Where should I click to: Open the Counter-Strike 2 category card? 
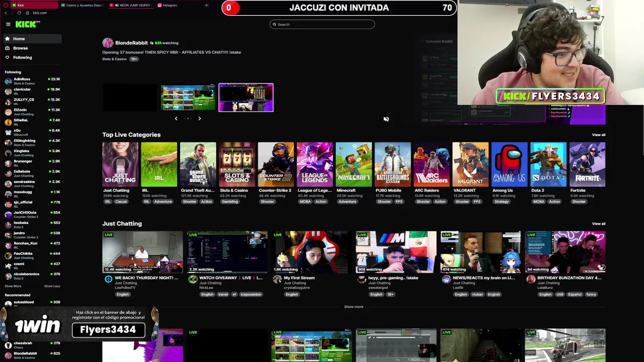pos(276,164)
